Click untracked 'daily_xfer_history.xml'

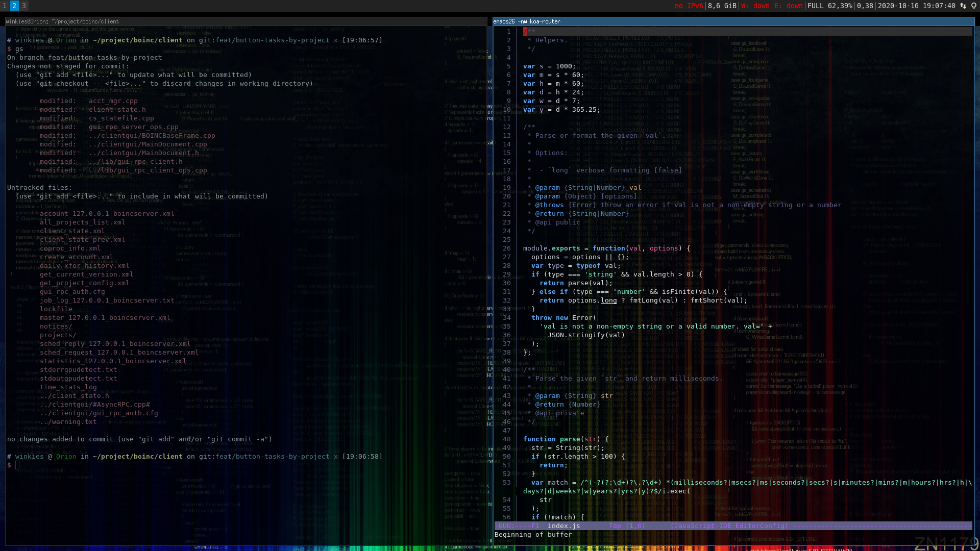tap(85, 266)
